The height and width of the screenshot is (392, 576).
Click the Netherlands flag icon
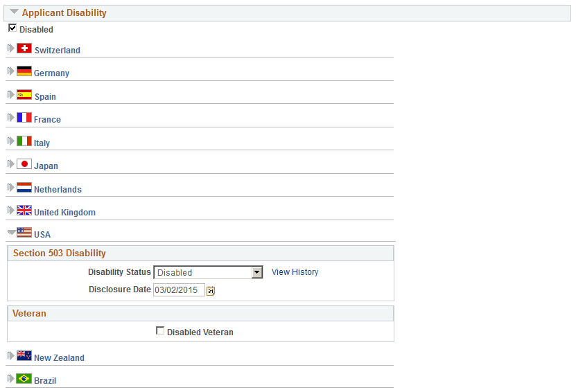pos(24,187)
